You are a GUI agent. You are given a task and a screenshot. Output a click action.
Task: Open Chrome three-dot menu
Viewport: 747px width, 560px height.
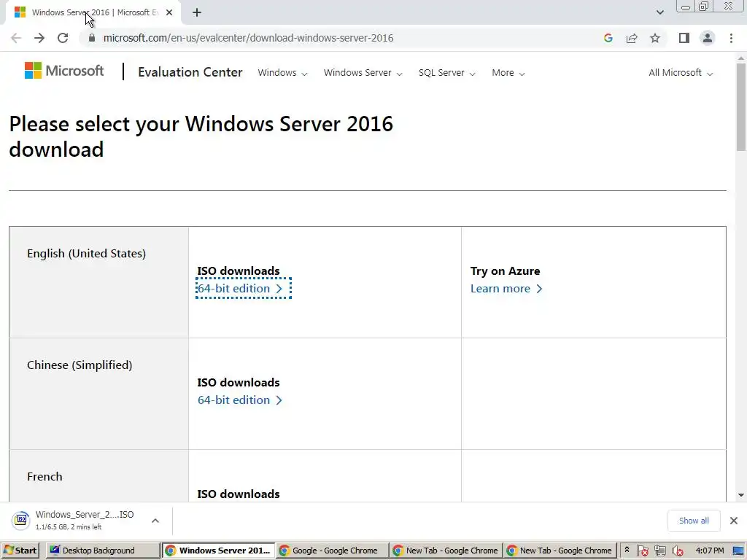[731, 38]
